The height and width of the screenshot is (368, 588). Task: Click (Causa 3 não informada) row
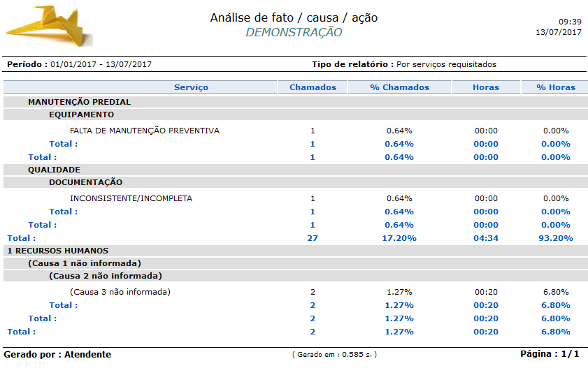coord(296,292)
